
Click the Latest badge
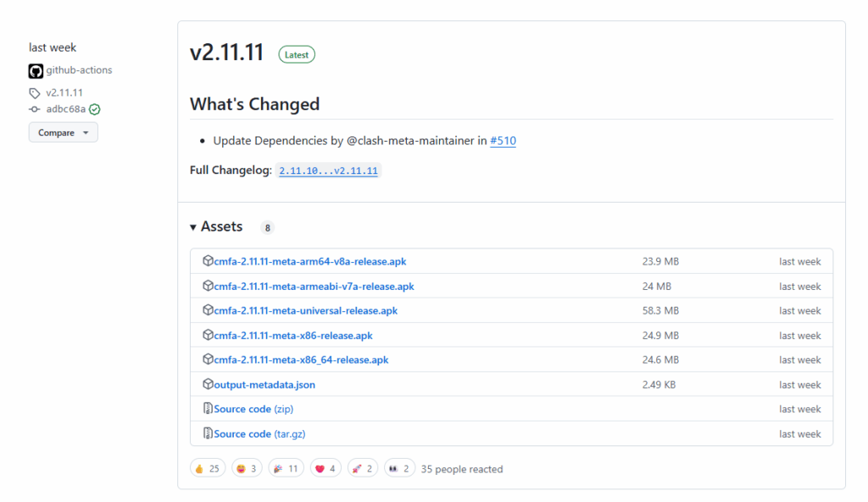pyautogui.click(x=297, y=54)
